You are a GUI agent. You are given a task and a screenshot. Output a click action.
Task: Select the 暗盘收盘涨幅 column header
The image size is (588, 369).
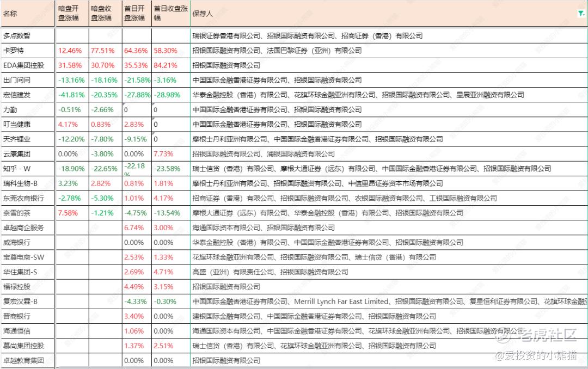106,14
